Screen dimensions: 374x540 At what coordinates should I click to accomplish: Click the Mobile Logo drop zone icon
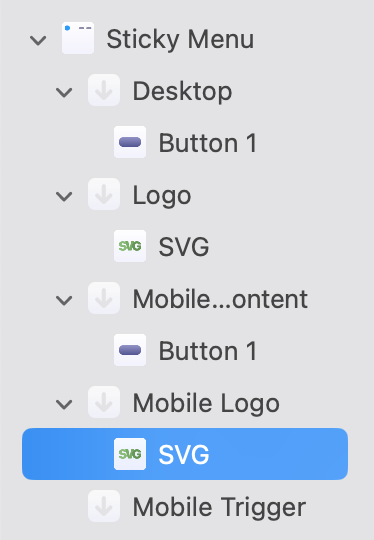[104, 402]
